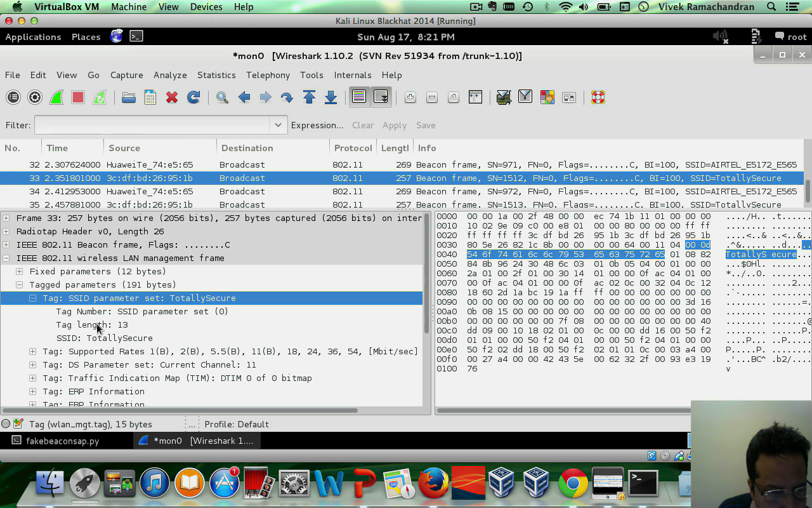812x508 pixels.
Task: Go back in packet history
Action: 244,97
